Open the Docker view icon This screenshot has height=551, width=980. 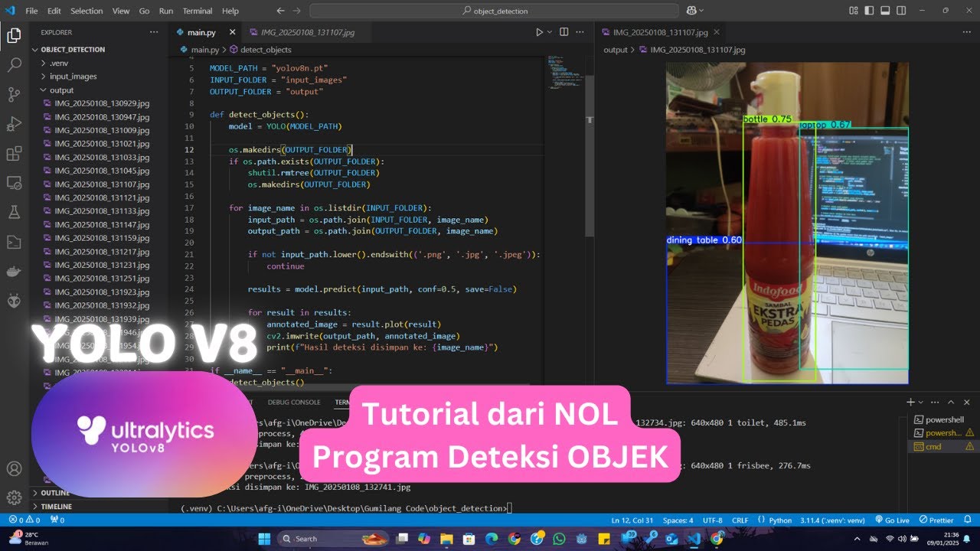pos(14,272)
